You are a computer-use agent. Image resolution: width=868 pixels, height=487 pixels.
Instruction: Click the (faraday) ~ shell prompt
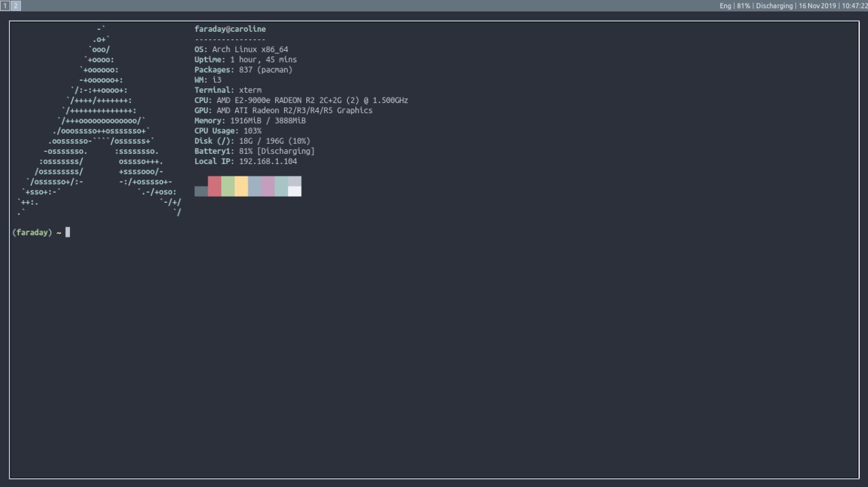[37, 233]
